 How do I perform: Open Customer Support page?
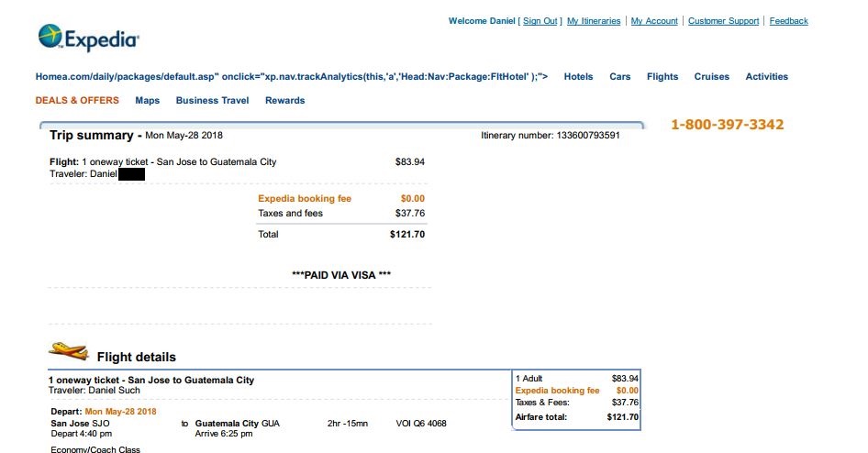(x=723, y=21)
